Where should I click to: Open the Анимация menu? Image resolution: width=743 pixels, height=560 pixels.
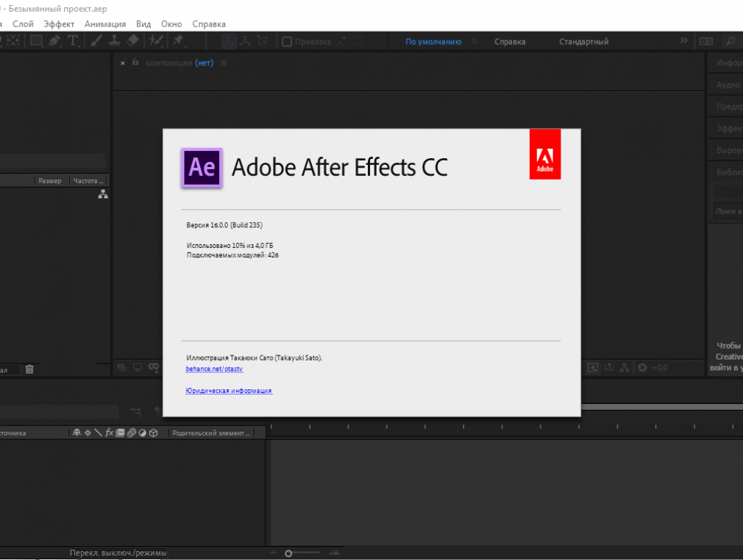pyautogui.click(x=105, y=24)
